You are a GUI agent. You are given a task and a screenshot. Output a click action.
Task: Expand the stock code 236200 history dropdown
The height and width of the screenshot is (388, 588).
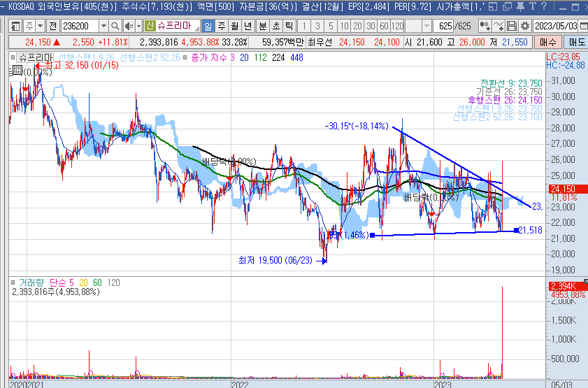pyautogui.click(x=103, y=27)
